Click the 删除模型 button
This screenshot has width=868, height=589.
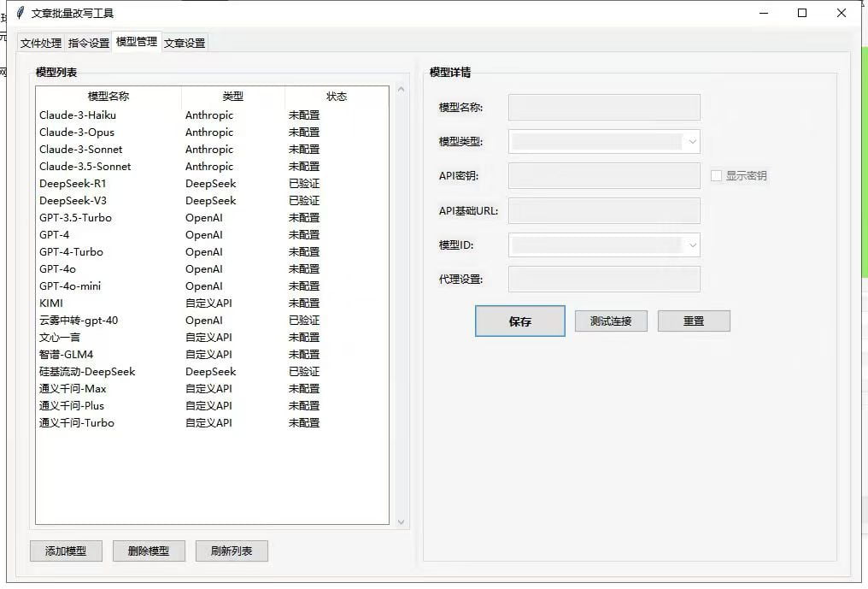coord(149,551)
